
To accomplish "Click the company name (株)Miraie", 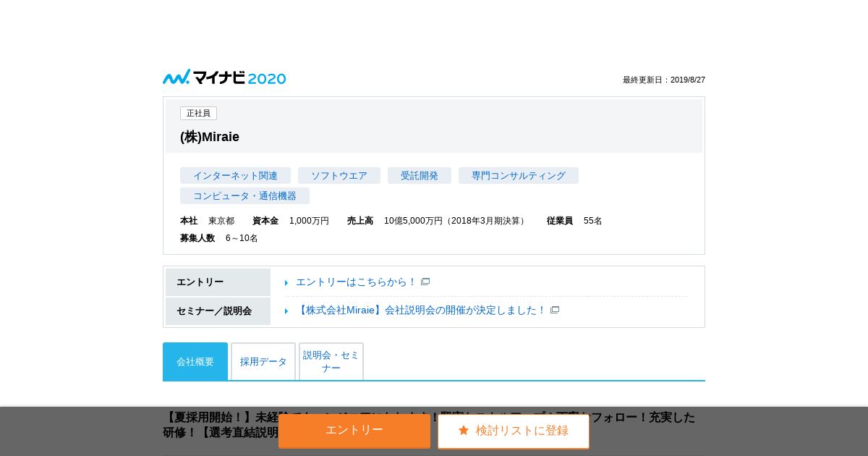I will tap(210, 137).
